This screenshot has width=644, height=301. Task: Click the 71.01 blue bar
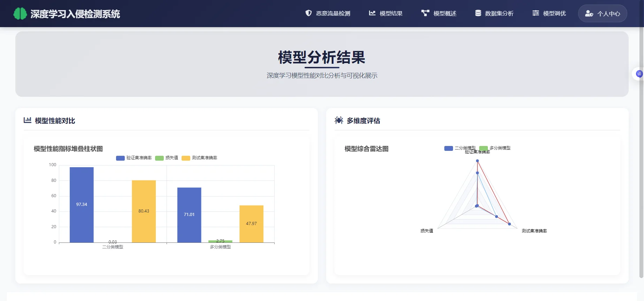[x=189, y=215]
